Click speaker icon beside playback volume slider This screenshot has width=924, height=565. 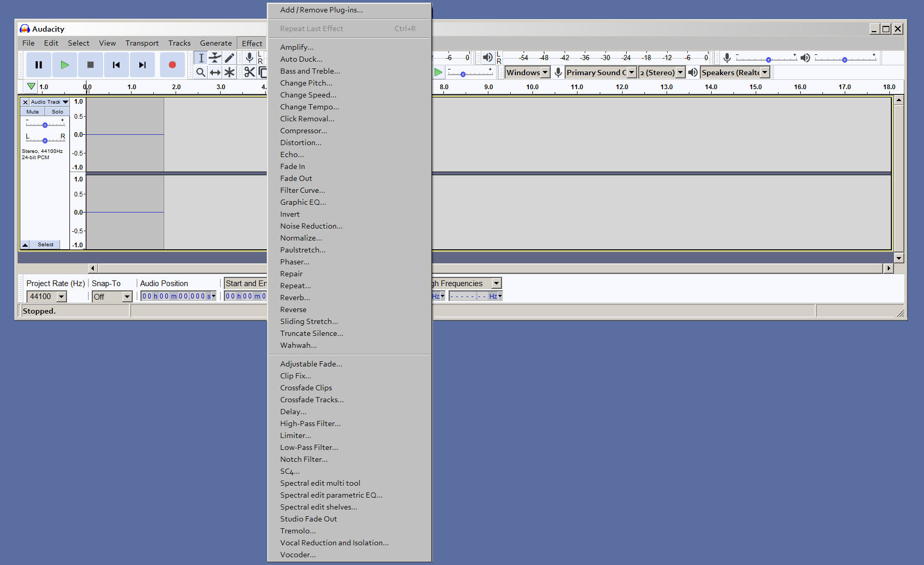point(805,58)
